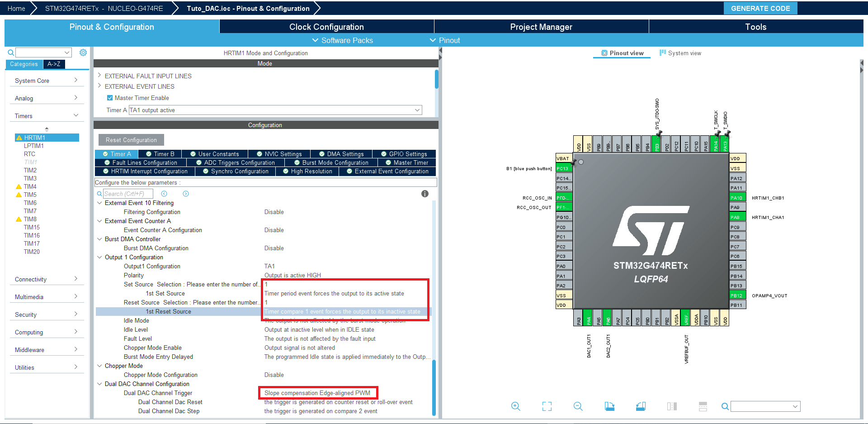The width and height of the screenshot is (868, 424).
Task: Click the warning icon beside TIM8
Action: [x=19, y=219]
